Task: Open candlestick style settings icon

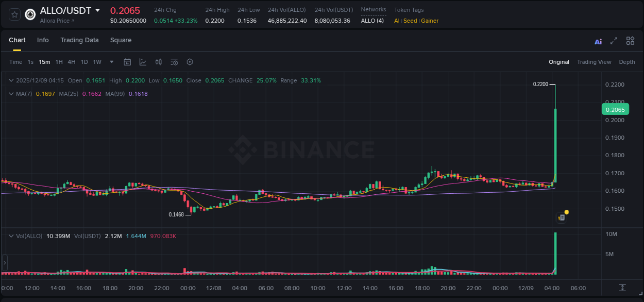Action: tap(158, 62)
